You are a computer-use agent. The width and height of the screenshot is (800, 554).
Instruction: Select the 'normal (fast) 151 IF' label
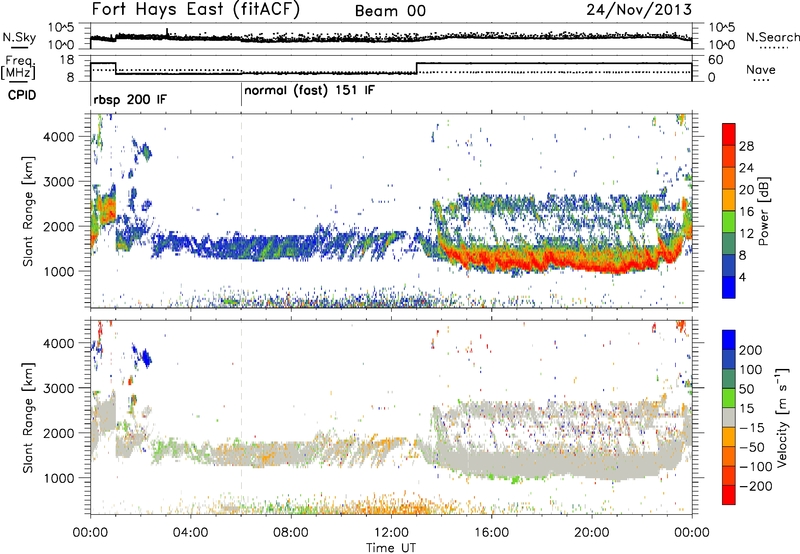(x=309, y=91)
